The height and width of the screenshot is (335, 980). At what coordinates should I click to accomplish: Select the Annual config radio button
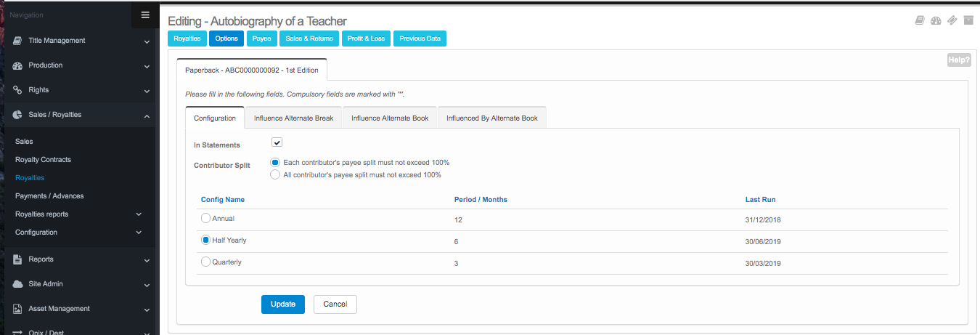pyautogui.click(x=206, y=218)
